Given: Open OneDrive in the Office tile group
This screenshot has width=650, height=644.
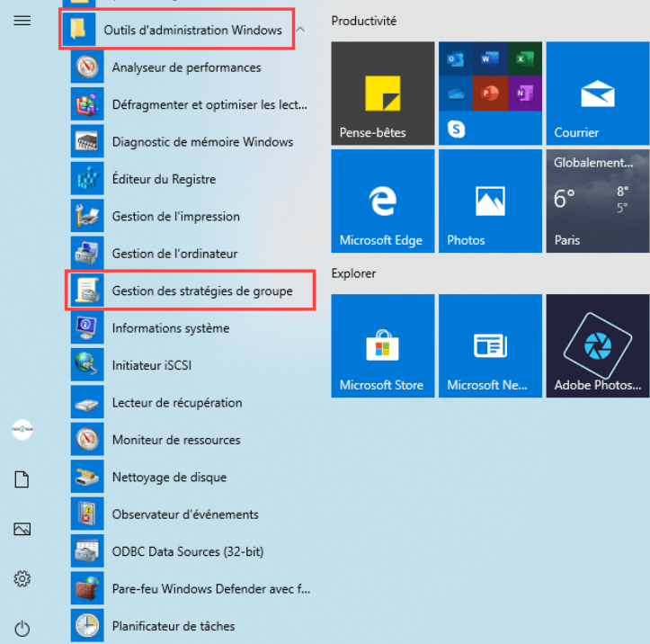Looking at the screenshot, I should point(456,94).
